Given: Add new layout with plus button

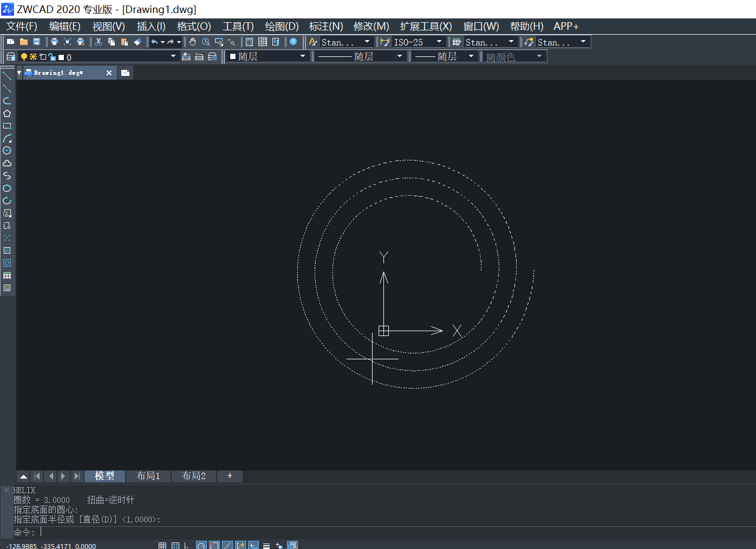Looking at the screenshot, I should 230,476.
